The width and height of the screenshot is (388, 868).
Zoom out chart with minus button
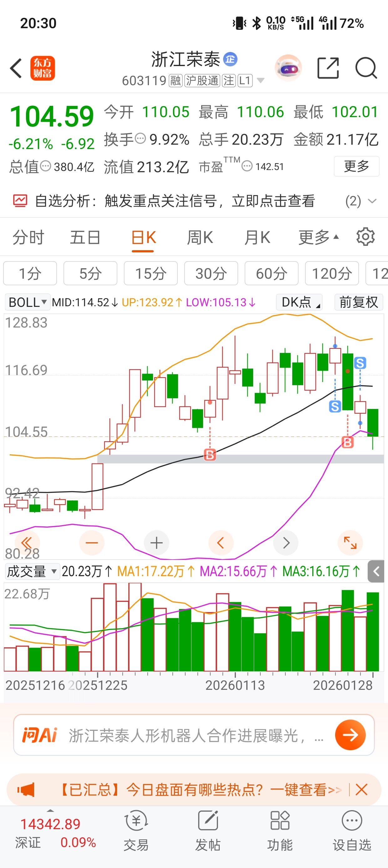coord(92,543)
